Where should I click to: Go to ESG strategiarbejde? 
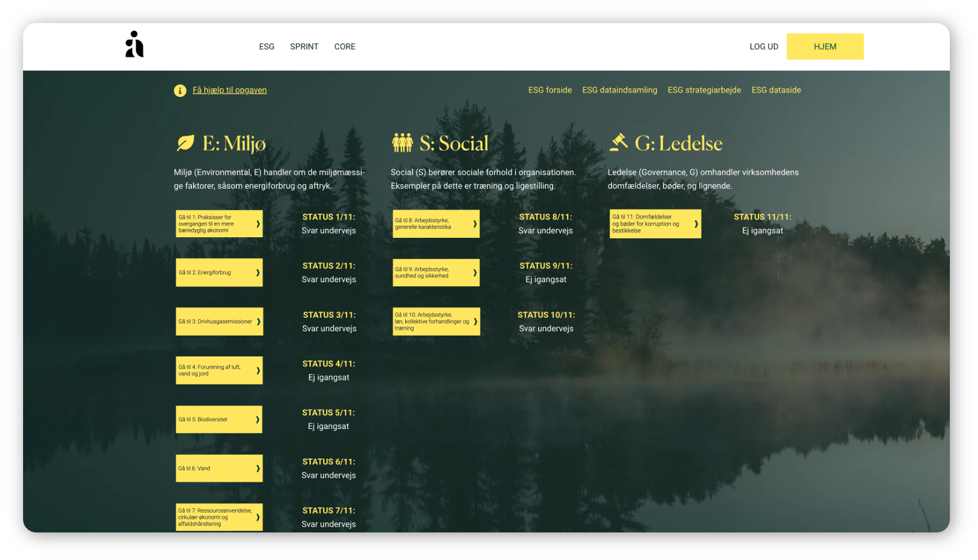point(704,90)
